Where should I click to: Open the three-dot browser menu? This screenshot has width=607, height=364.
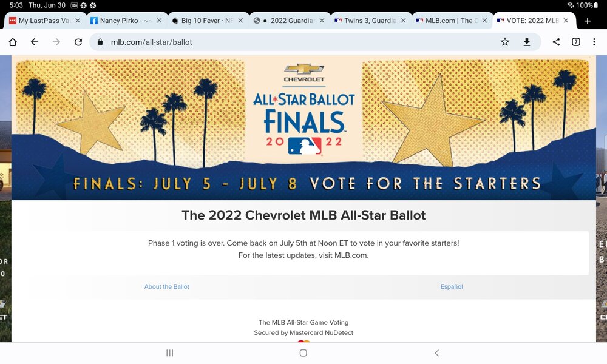[x=594, y=42]
